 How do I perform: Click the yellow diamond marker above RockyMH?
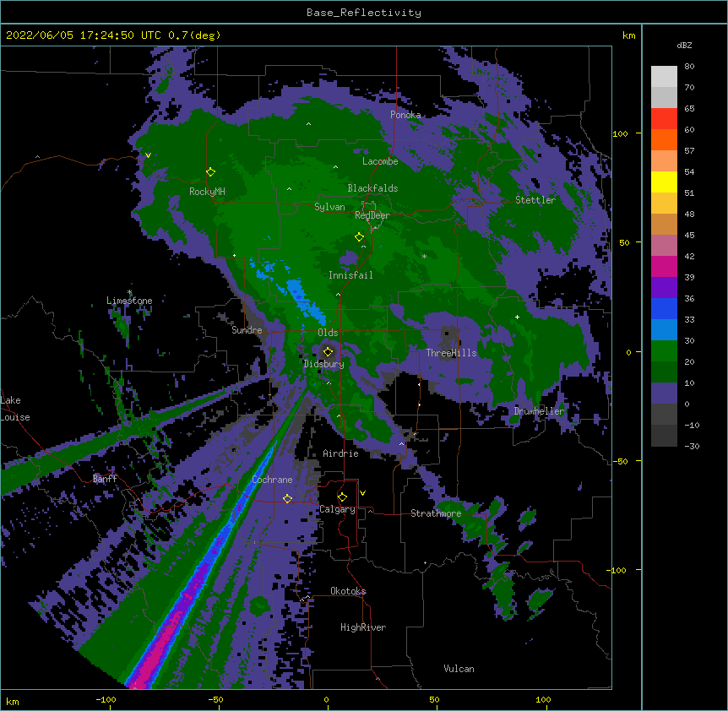tap(210, 172)
